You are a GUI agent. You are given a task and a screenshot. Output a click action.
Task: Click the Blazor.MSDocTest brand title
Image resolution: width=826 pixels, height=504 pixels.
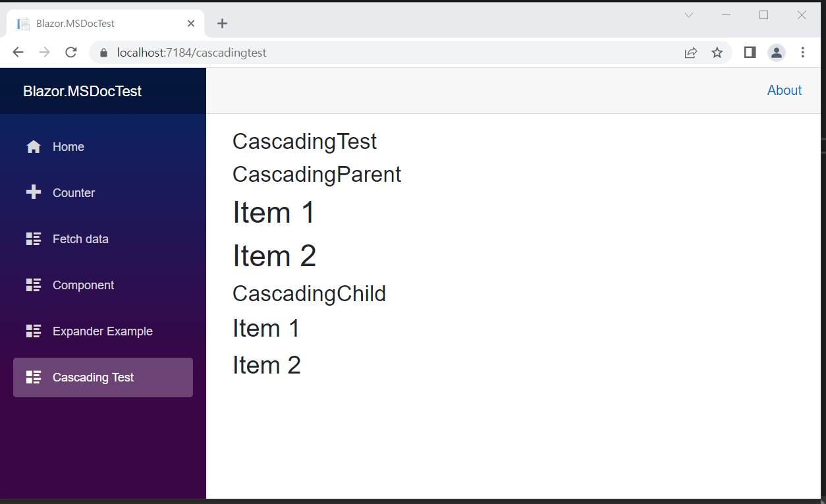coord(82,92)
